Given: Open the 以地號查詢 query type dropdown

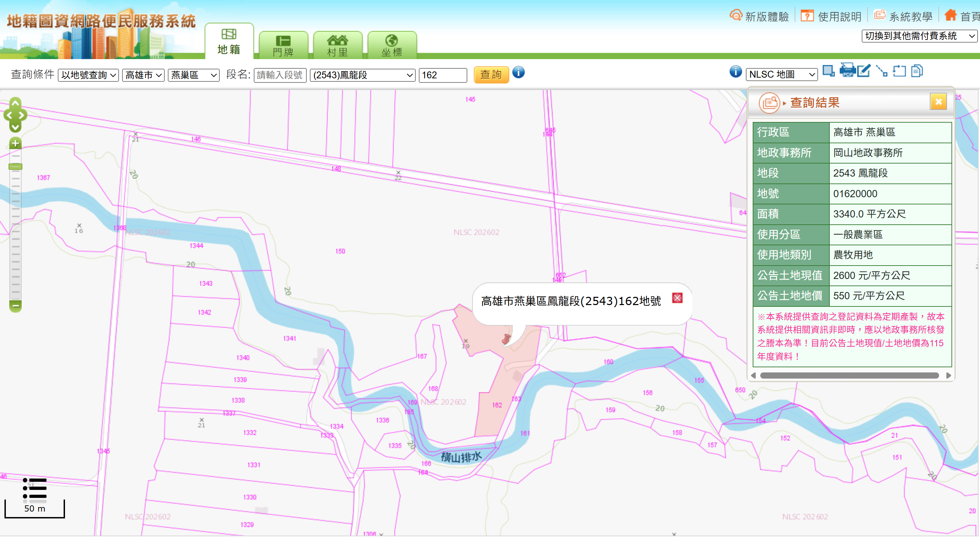Looking at the screenshot, I should [88, 75].
